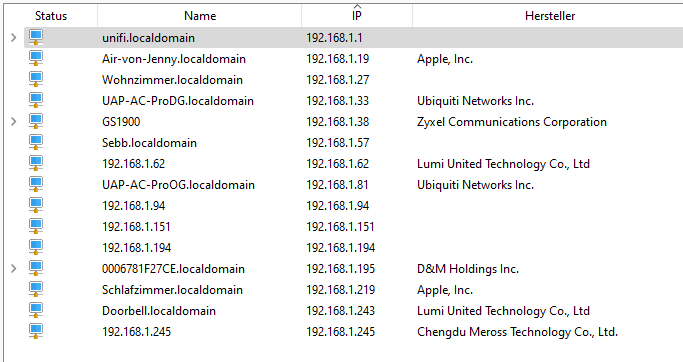
Task: Click the device icon next to GS1900
Action: (x=36, y=122)
